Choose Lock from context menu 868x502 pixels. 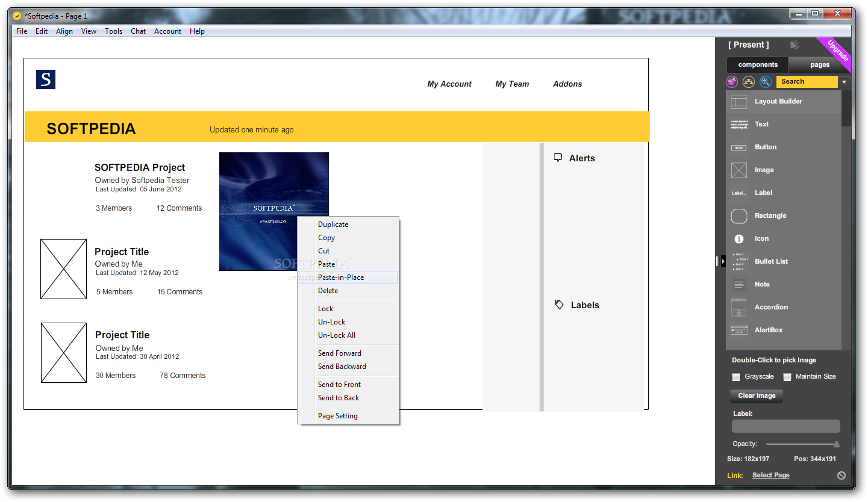pyautogui.click(x=348, y=309)
